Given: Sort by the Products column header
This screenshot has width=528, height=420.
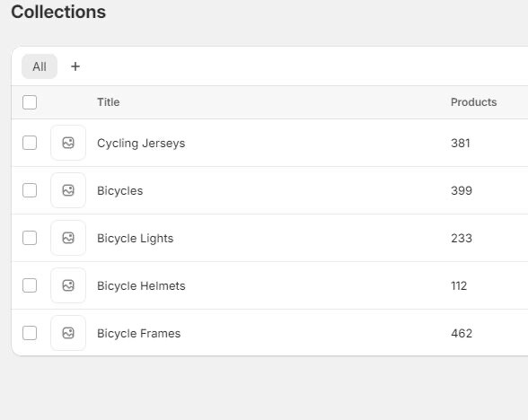Looking at the screenshot, I should (x=474, y=102).
